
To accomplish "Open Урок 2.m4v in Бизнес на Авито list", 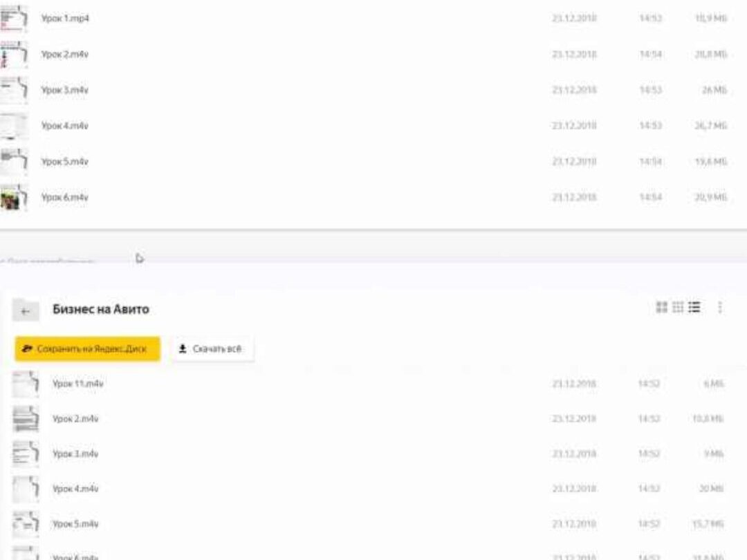I will point(75,419).
